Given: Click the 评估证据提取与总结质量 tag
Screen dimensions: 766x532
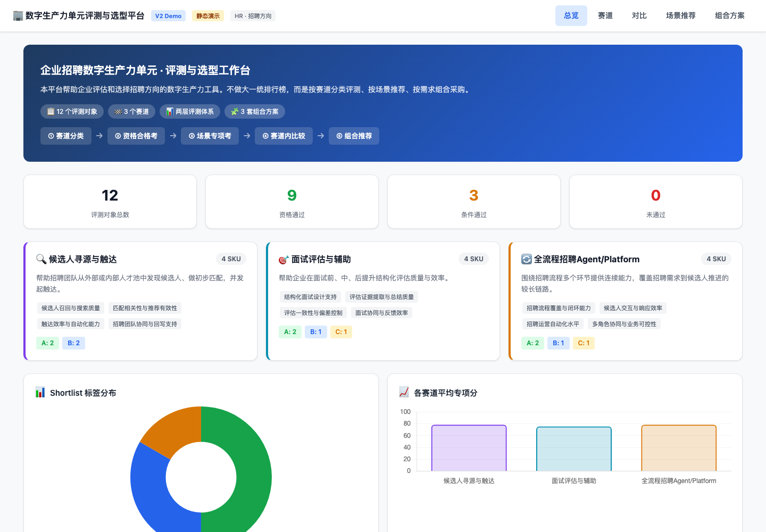Looking at the screenshot, I should pos(381,297).
